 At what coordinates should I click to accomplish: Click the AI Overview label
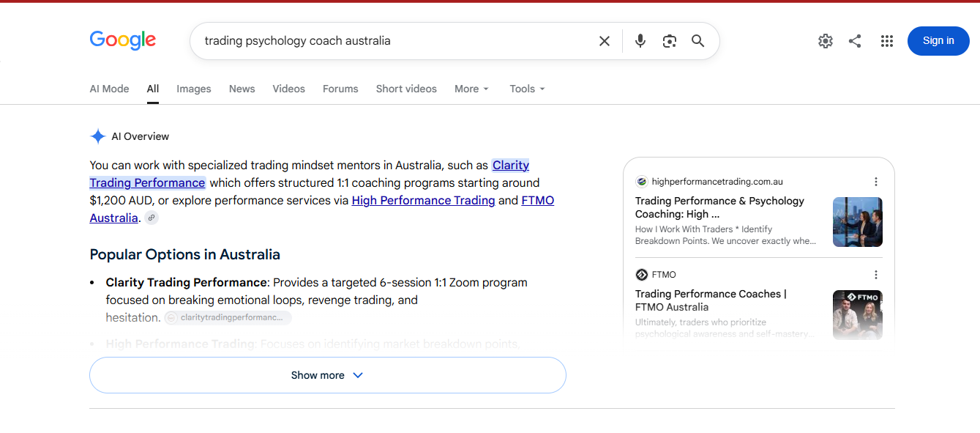140,136
